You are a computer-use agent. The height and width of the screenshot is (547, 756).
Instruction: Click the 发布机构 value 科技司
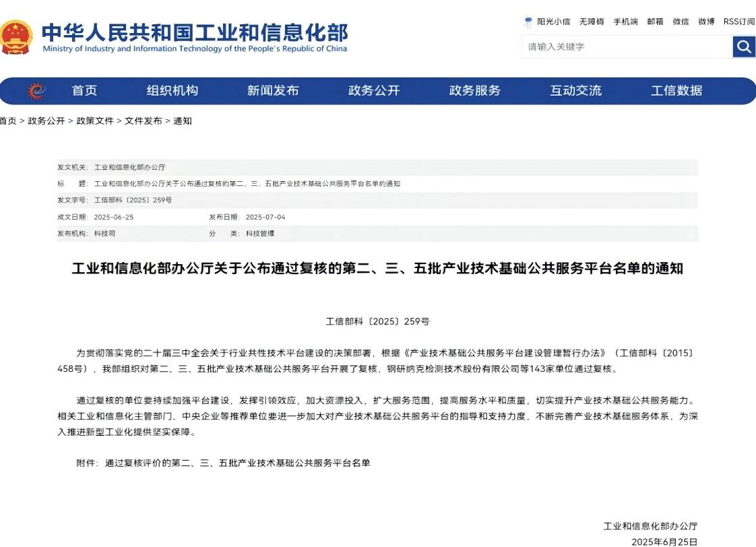coord(104,233)
